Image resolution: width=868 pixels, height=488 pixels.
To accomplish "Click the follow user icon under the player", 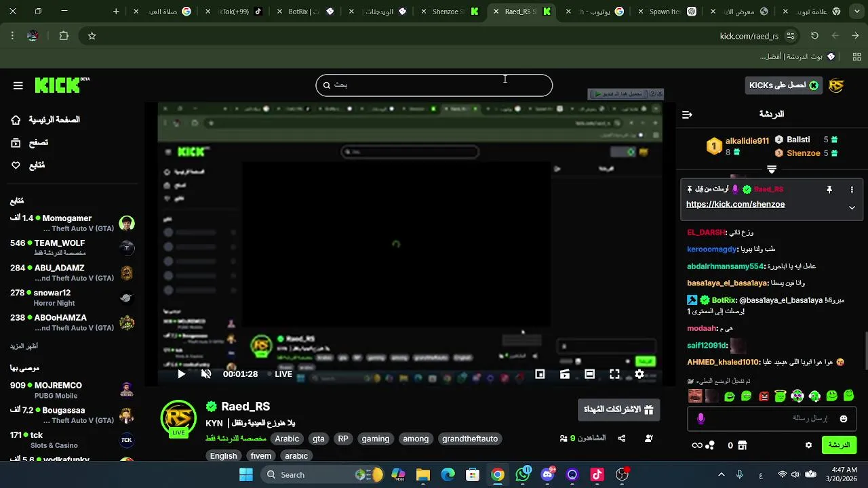I will (x=648, y=439).
